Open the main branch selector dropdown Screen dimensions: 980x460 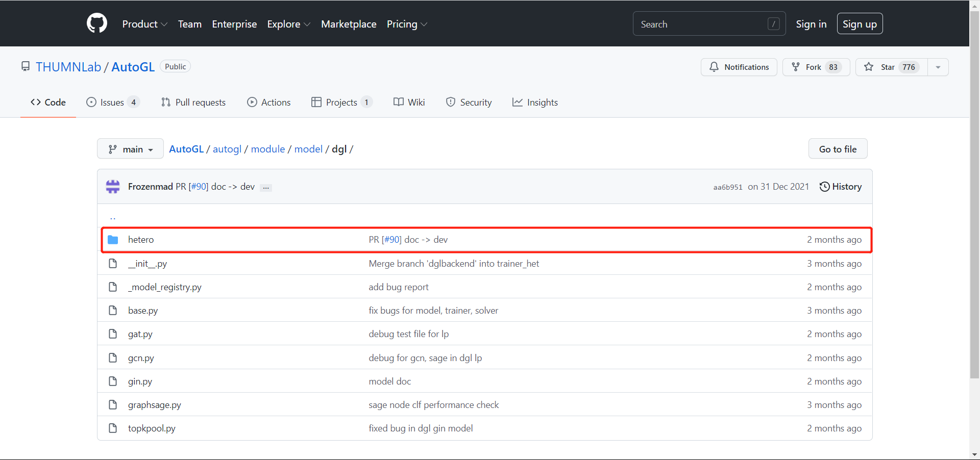[131, 149]
